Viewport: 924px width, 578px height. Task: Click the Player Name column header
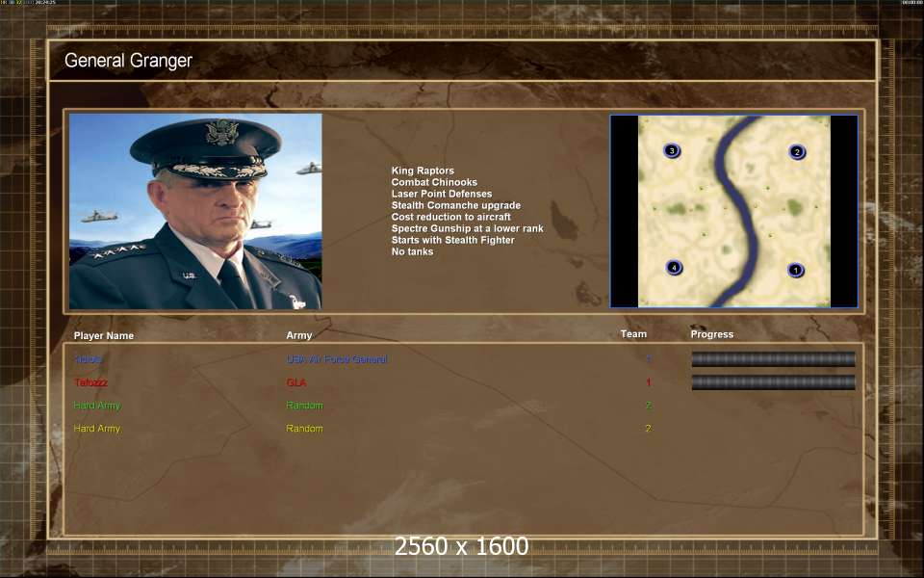pos(104,335)
